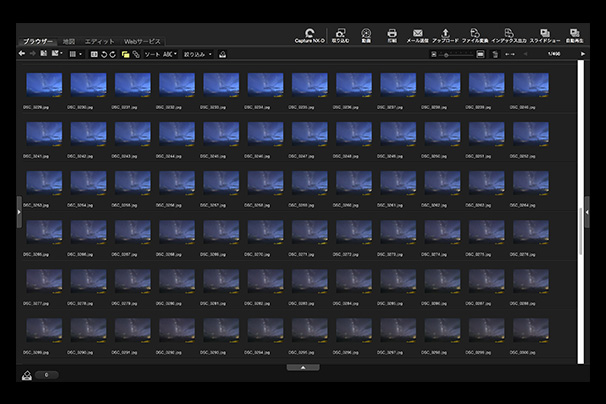Open the Webサービス tab
This screenshot has width=606, height=404.
pos(142,41)
